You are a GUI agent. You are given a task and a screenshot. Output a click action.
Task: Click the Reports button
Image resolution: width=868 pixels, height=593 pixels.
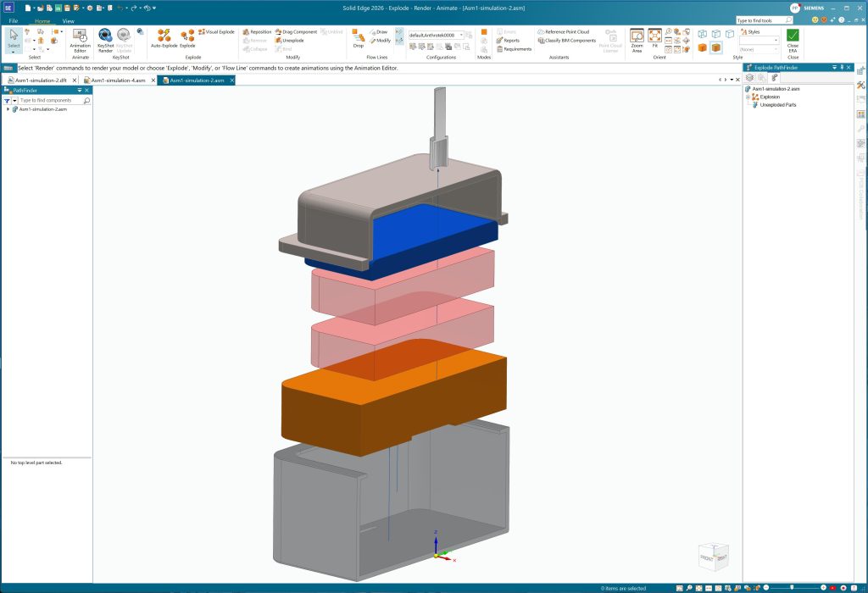pos(509,41)
